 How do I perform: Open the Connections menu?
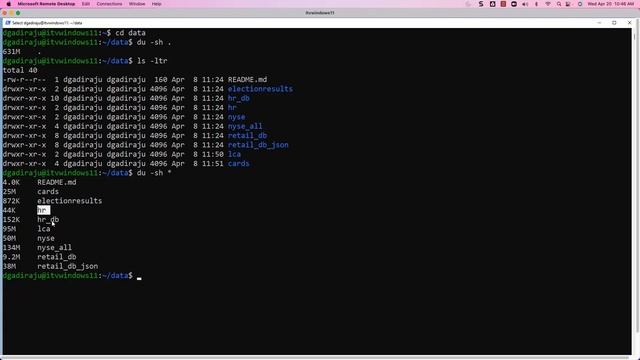click(x=109, y=4)
